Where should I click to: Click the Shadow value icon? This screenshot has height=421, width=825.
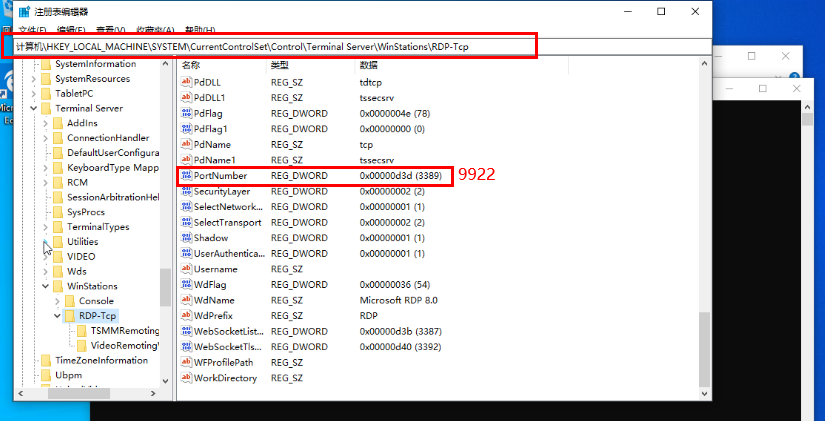coord(185,238)
